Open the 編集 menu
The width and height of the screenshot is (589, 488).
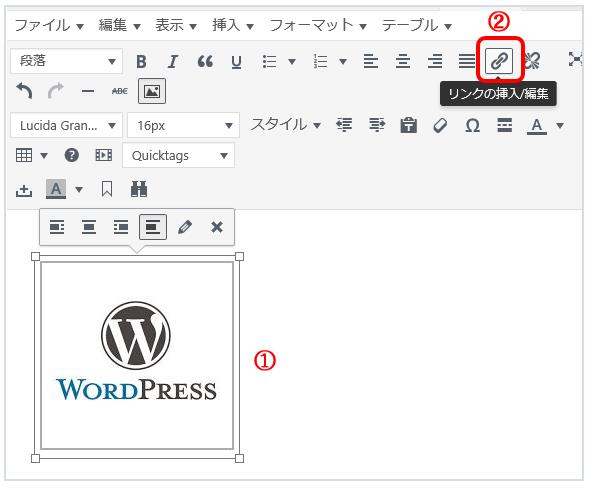tap(119, 26)
